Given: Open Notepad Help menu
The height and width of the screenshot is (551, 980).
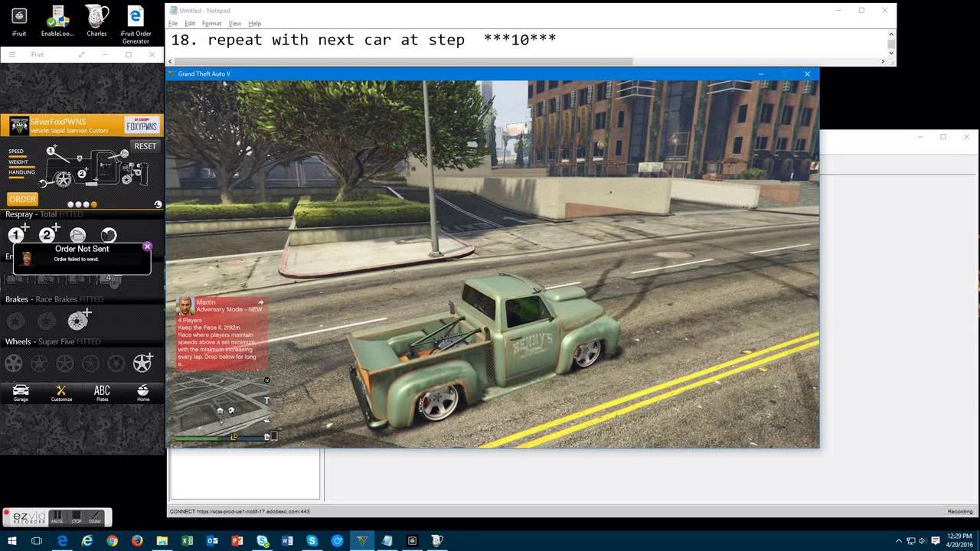Looking at the screenshot, I should (255, 24).
